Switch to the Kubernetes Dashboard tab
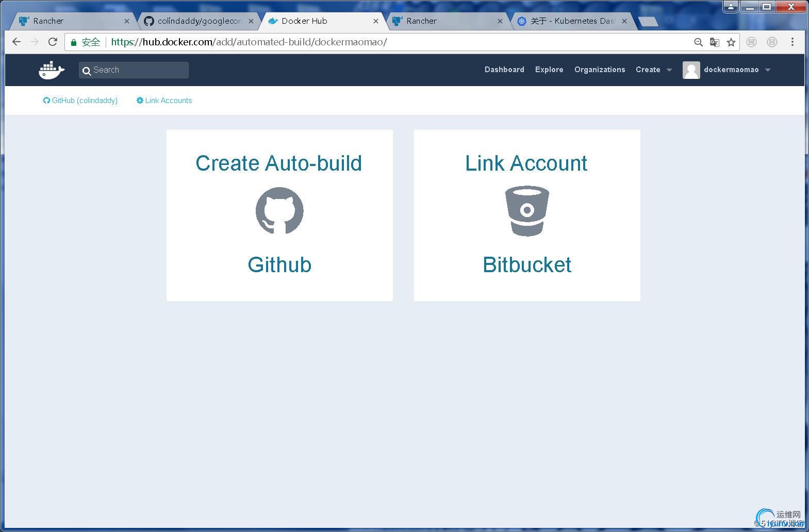The height and width of the screenshot is (532, 809). point(572,21)
